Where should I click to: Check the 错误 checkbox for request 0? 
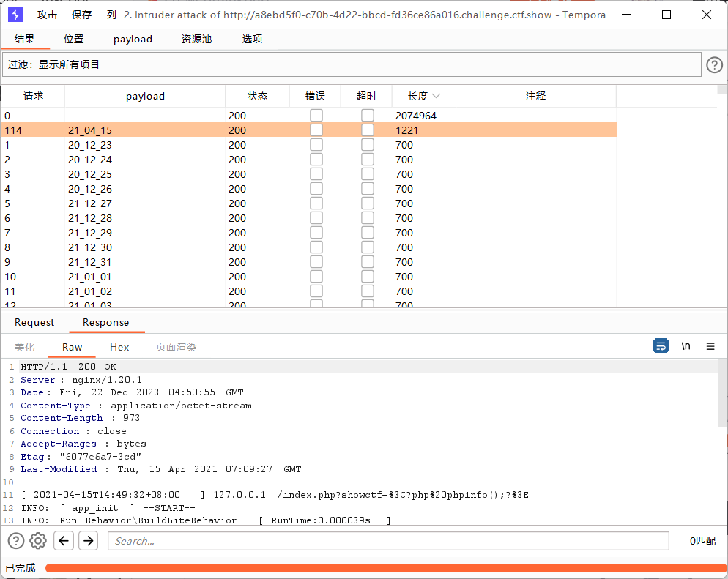316,115
